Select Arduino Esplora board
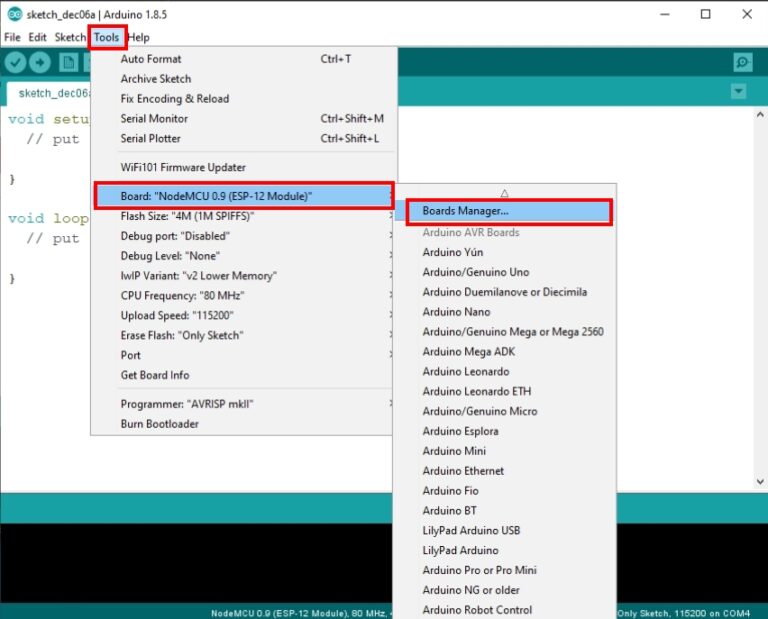 pos(505,431)
